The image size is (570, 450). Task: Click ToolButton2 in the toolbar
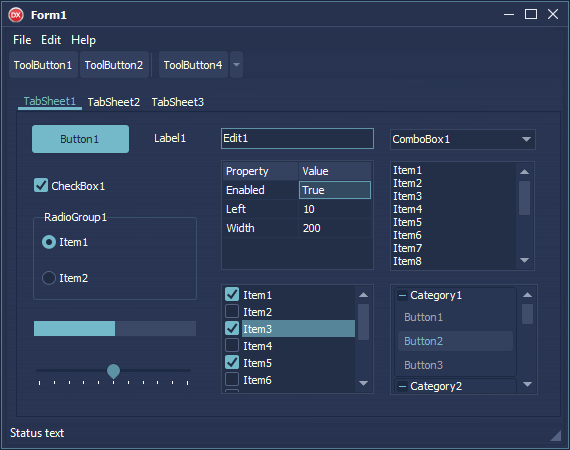pyautogui.click(x=114, y=65)
